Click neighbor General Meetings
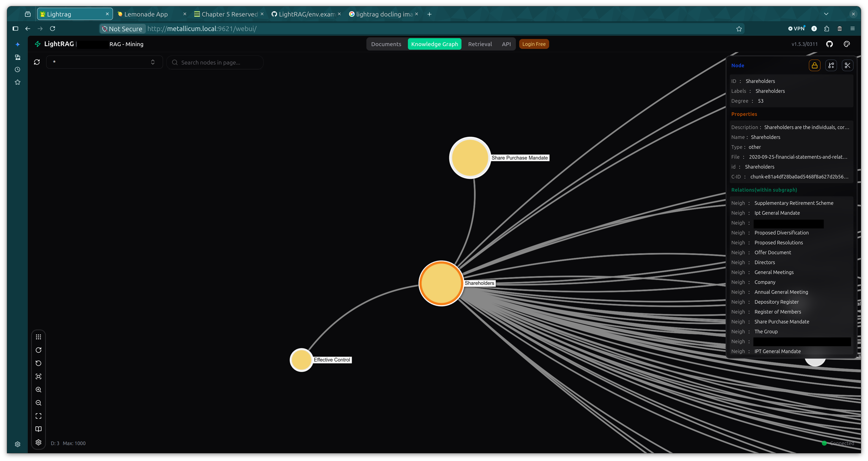Image resolution: width=868 pixels, height=461 pixels. 774,272
